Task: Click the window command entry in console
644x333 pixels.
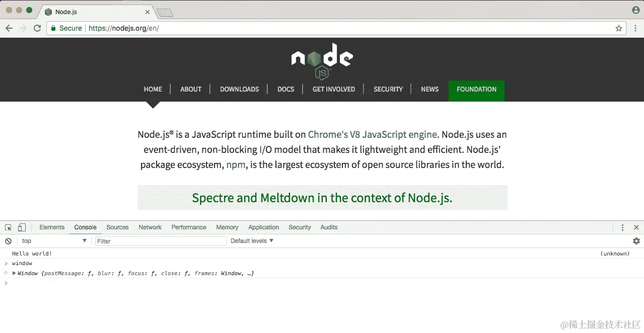Action: 22,263
